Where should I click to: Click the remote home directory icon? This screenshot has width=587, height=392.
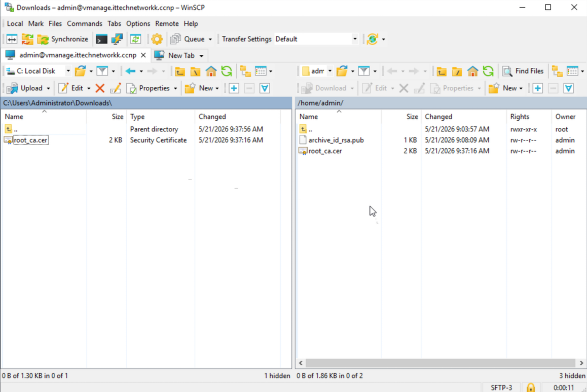472,71
